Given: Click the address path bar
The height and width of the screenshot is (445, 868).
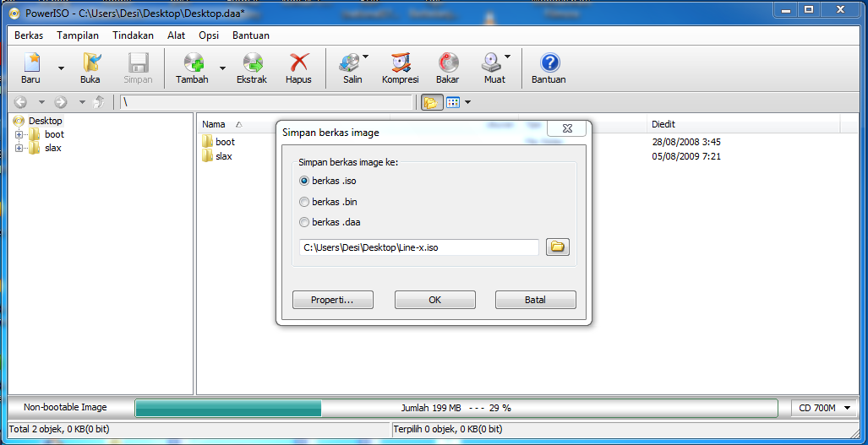Looking at the screenshot, I should click(267, 102).
